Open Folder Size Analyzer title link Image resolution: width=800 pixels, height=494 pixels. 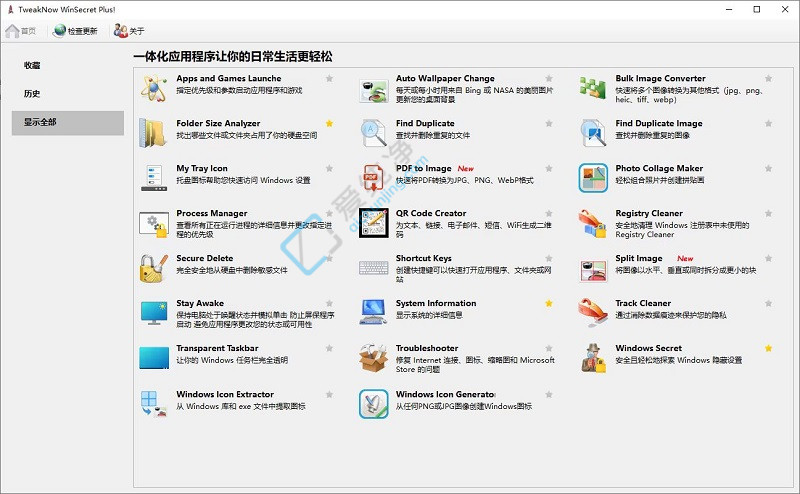[218, 124]
